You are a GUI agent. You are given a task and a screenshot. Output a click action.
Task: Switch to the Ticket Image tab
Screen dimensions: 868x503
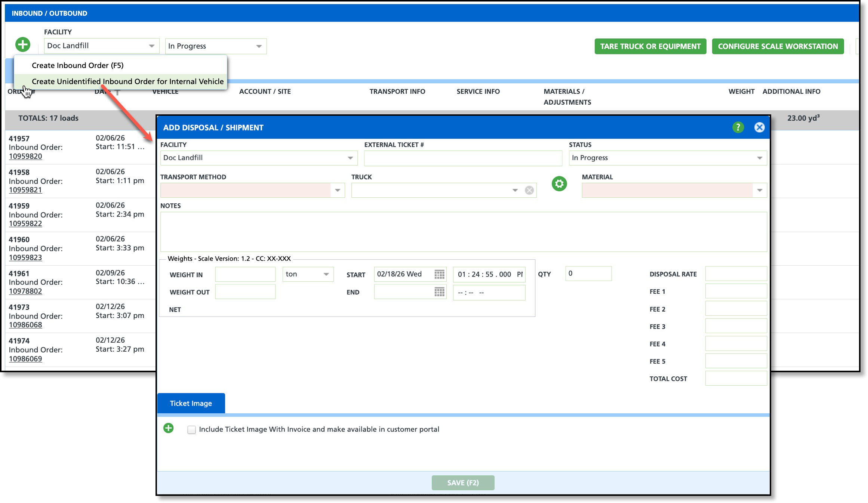tap(191, 403)
